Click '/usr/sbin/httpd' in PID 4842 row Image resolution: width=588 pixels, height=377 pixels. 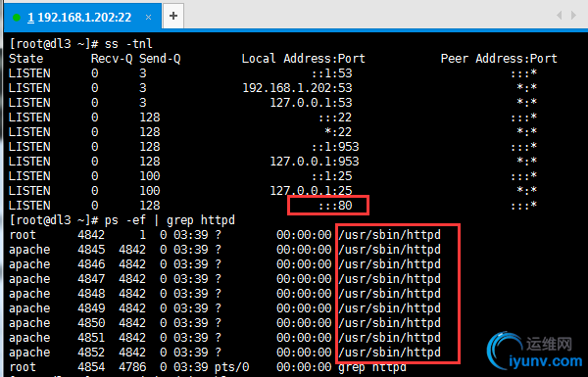[x=390, y=235]
